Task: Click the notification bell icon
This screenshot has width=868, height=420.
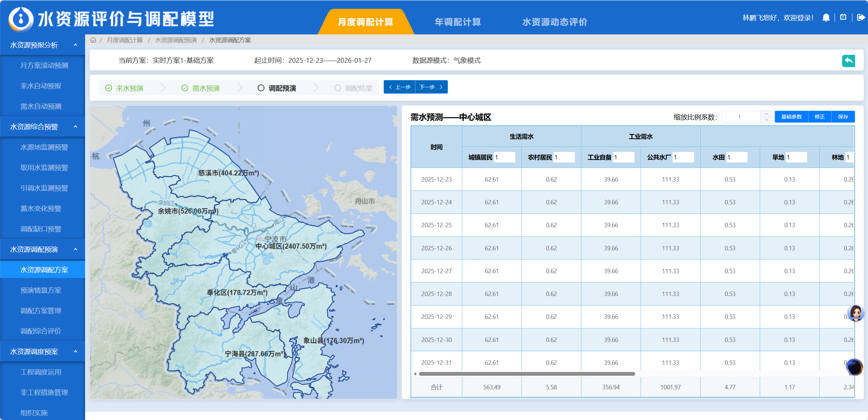Action: [826, 18]
